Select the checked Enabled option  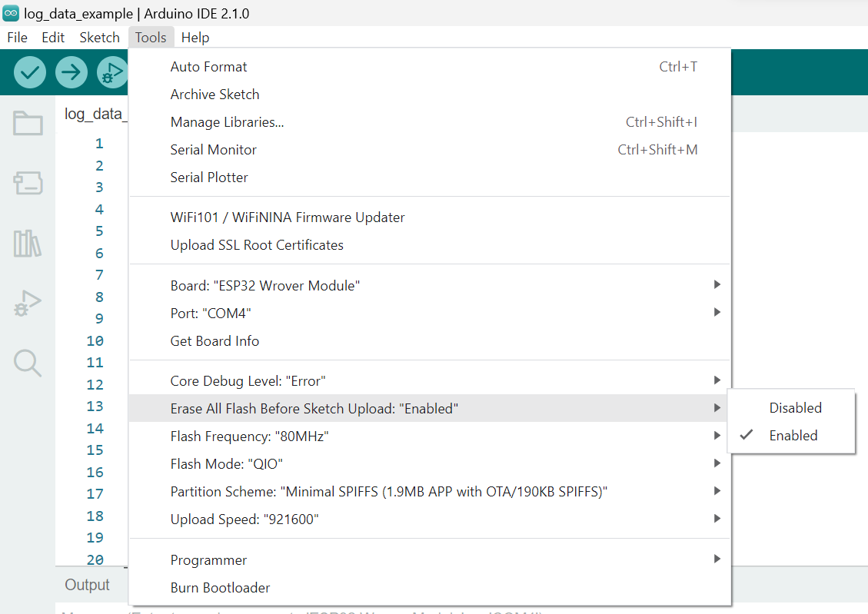(792, 435)
